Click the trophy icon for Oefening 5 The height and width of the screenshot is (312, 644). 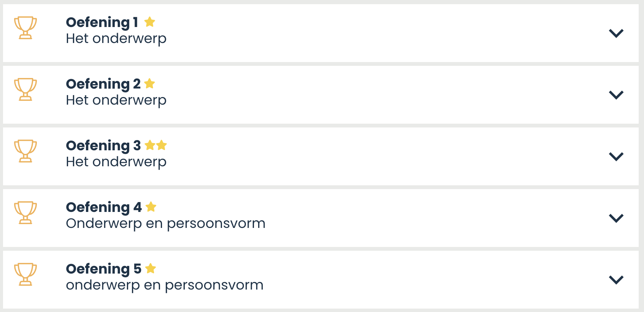point(25,274)
